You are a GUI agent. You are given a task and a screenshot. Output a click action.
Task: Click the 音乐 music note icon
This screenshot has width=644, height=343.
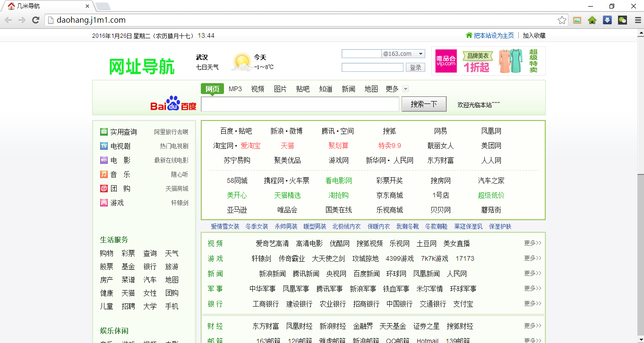click(104, 174)
